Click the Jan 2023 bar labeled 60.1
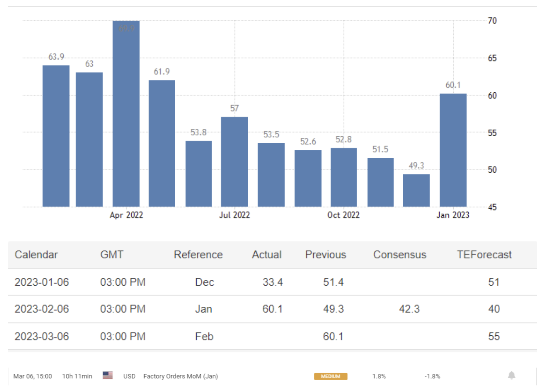Image resolution: width=542 pixels, height=392 pixels. point(453,150)
